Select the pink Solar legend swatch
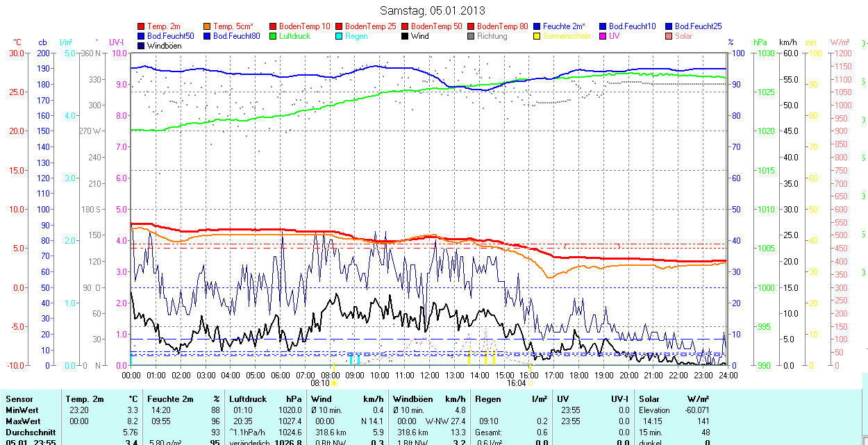This screenshot has height=445, width=868. pyautogui.click(x=668, y=36)
